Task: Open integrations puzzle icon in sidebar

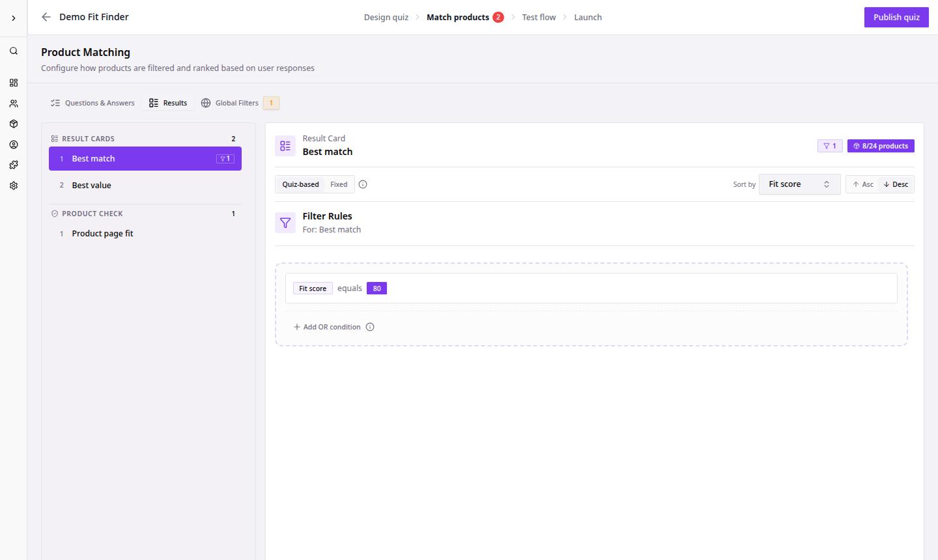Action: pyautogui.click(x=14, y=165)
